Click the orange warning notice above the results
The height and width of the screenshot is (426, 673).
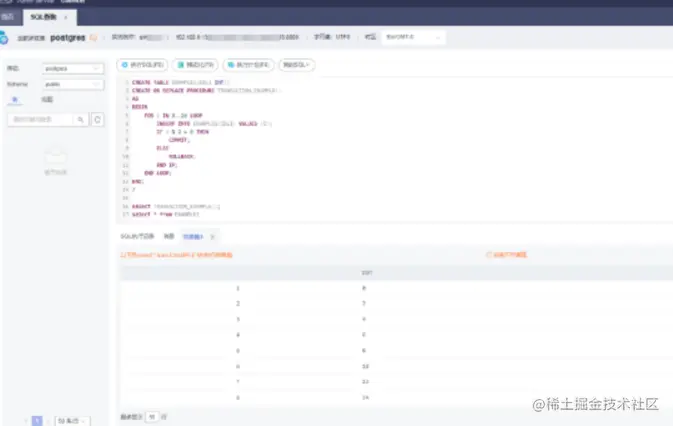click(x=176, y=255)
